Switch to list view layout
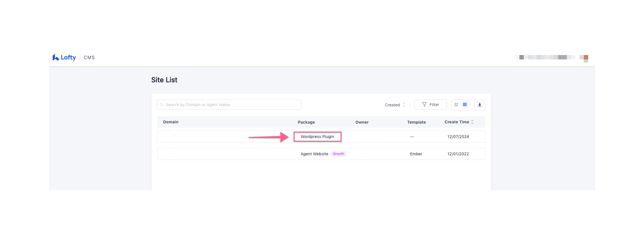This screenshot has height=239, width=644. 465,105
